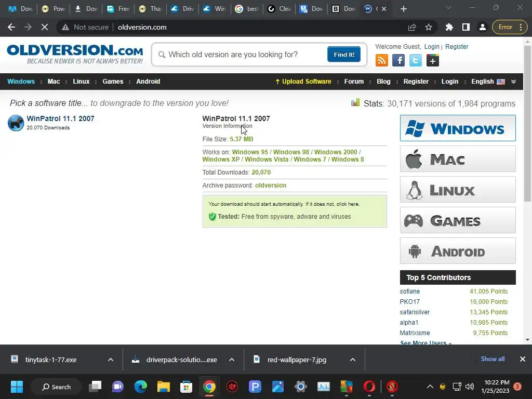Image resolution: width=532 pixels, height=399 pixels.
Task: Click the large Android category button
Action: (458, 251)
